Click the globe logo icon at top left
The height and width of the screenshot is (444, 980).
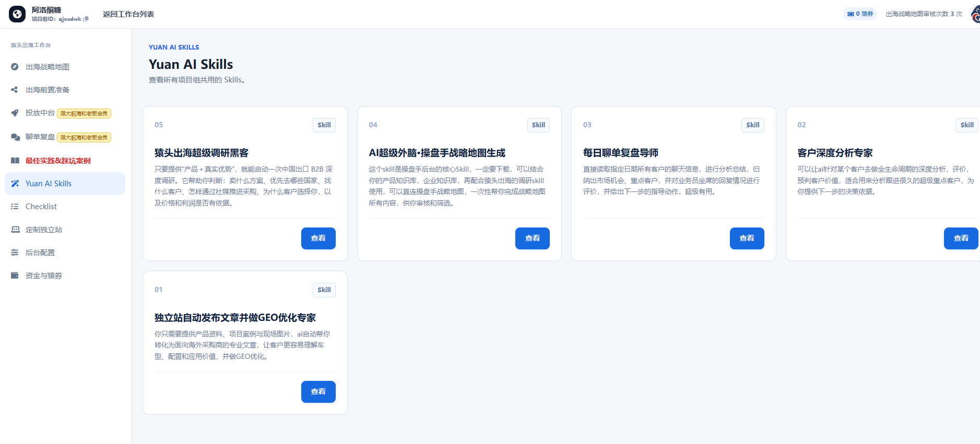tap(17, 14)
